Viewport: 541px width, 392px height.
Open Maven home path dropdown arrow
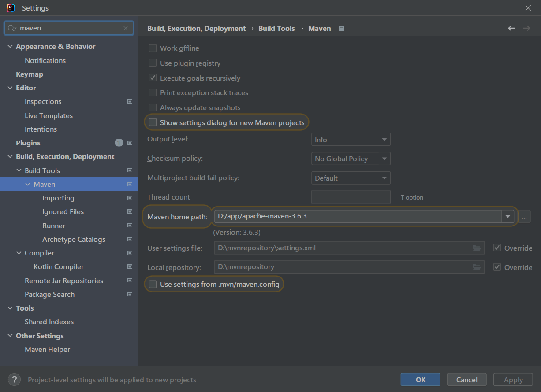(508, 216)
